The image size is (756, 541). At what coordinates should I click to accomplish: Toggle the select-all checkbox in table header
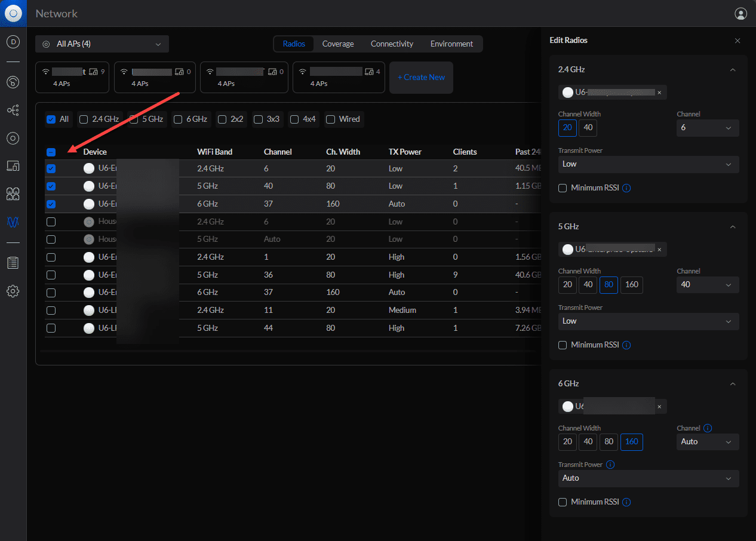pos(51,152)
